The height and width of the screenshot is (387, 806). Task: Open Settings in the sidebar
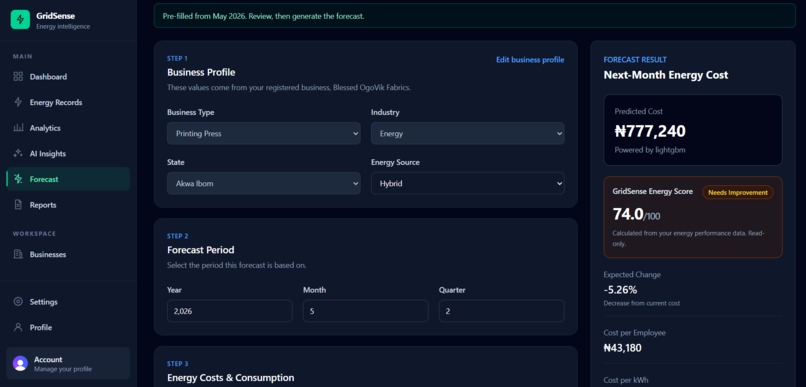click(68, 302)
